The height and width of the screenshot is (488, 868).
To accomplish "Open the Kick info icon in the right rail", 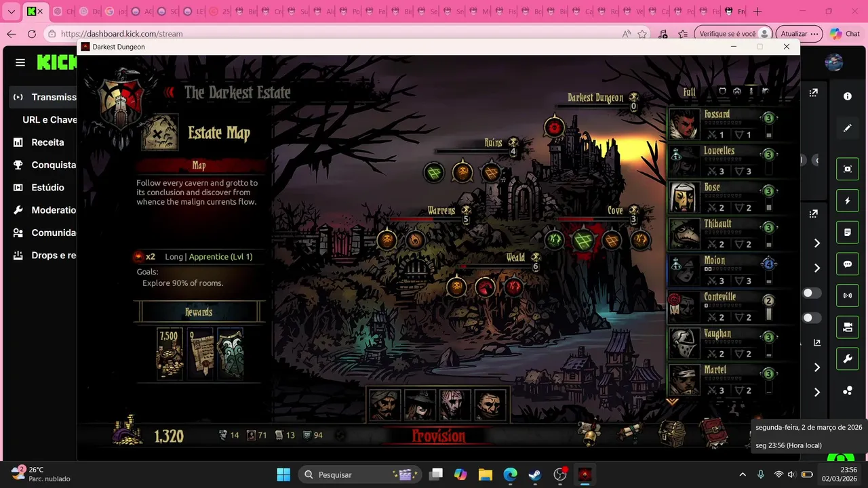I will [847, 97].
